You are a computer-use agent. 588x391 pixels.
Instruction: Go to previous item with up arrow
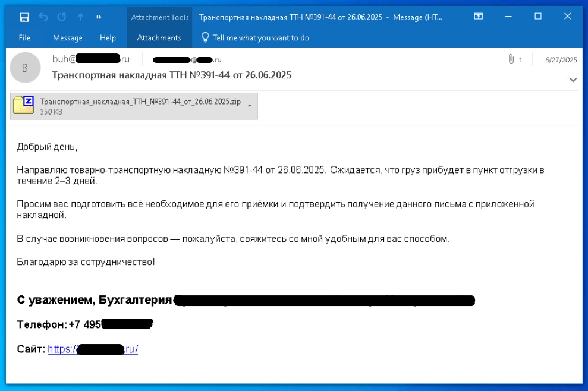81,17
